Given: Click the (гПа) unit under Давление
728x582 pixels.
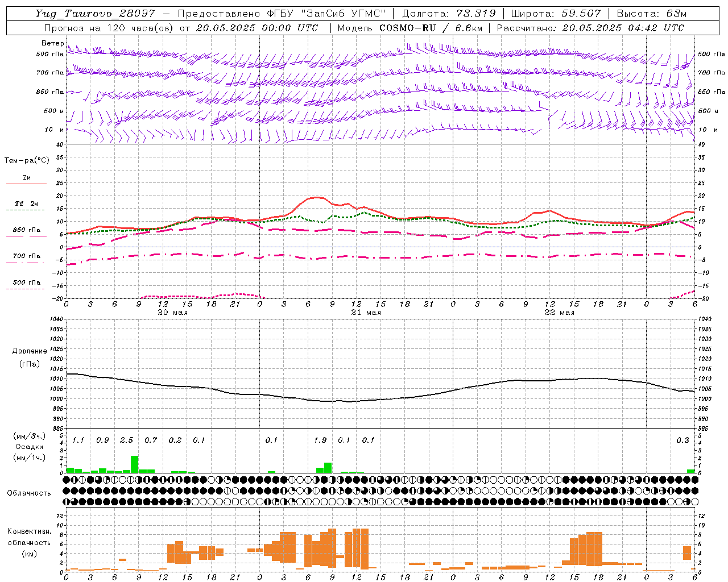Looking at the screenshot, I should point(30,364).
